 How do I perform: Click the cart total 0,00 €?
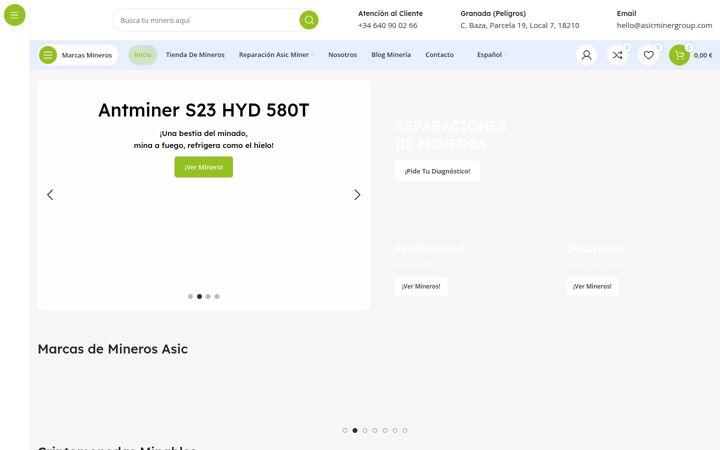point(703,55)
